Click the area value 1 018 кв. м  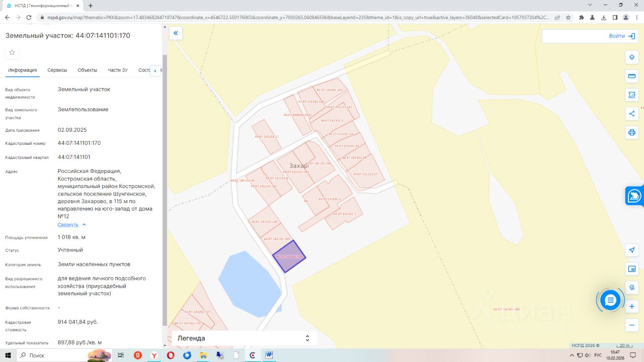tap(71, 237)
